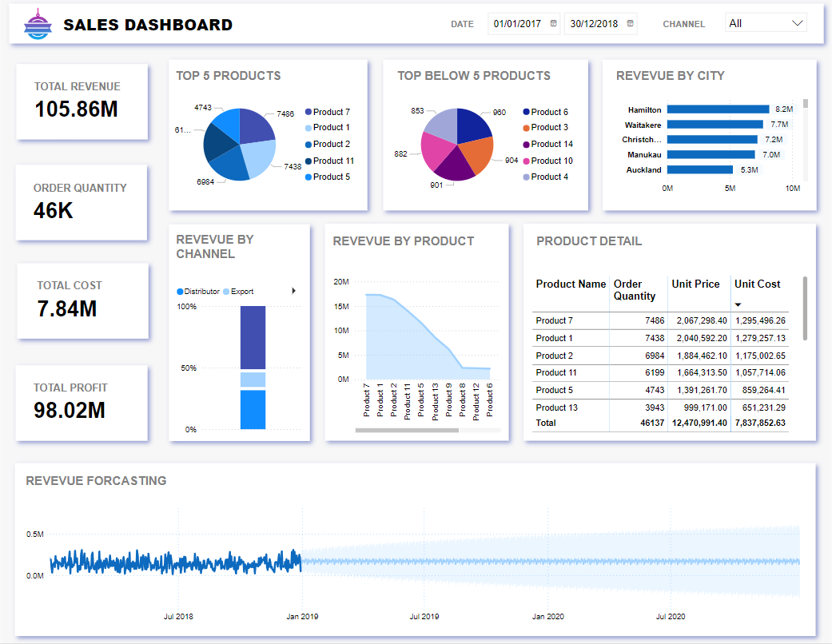This screenshot has height=644, width=832.
Task: Show more legend items in channel chart
Action: point(294,291)
